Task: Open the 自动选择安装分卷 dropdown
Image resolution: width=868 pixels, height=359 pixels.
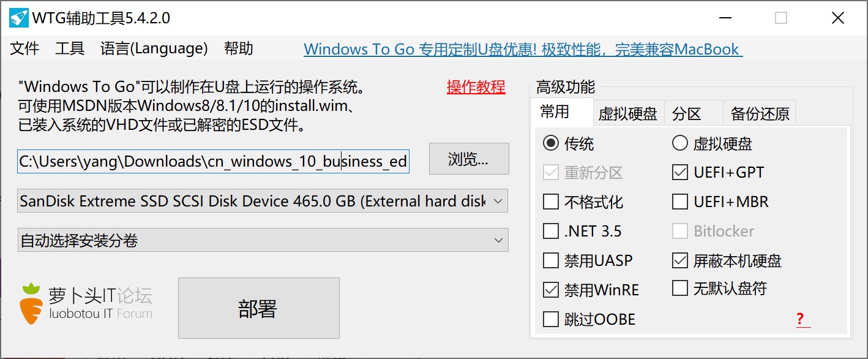Action: click(x=263, y=240)
